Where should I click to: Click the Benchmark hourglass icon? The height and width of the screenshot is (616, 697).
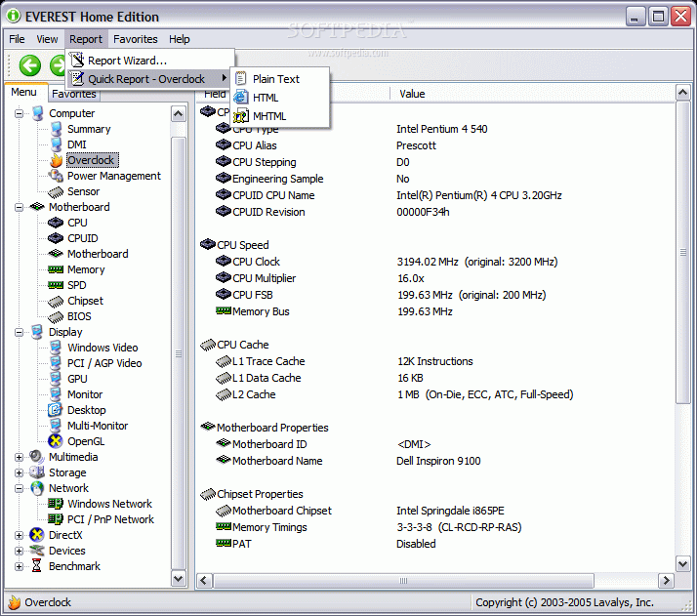tap(37, 566)
